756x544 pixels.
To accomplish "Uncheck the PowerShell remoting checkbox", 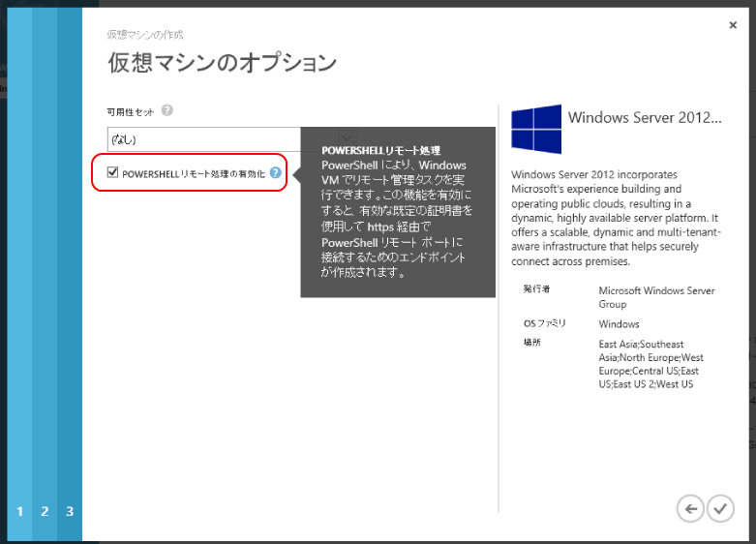I will 113,172.
